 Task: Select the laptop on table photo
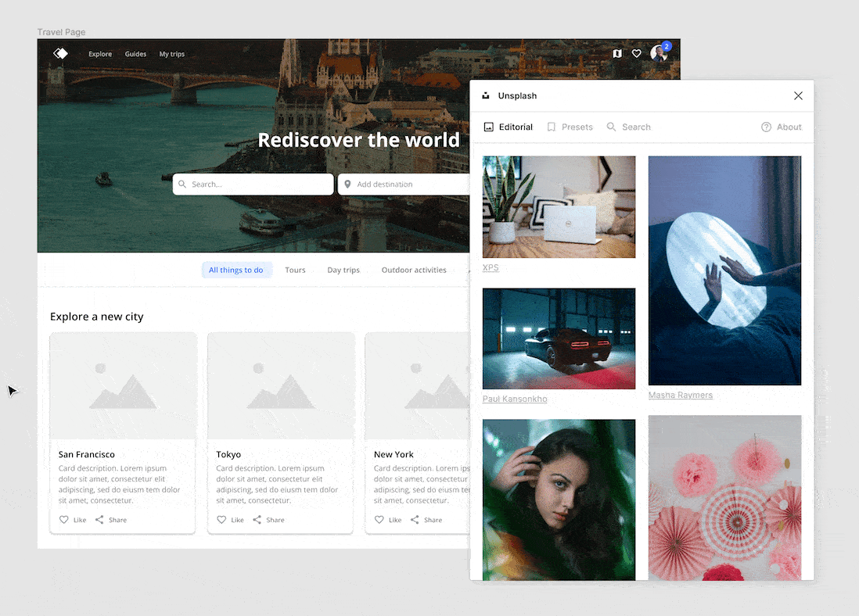(559, 207)
